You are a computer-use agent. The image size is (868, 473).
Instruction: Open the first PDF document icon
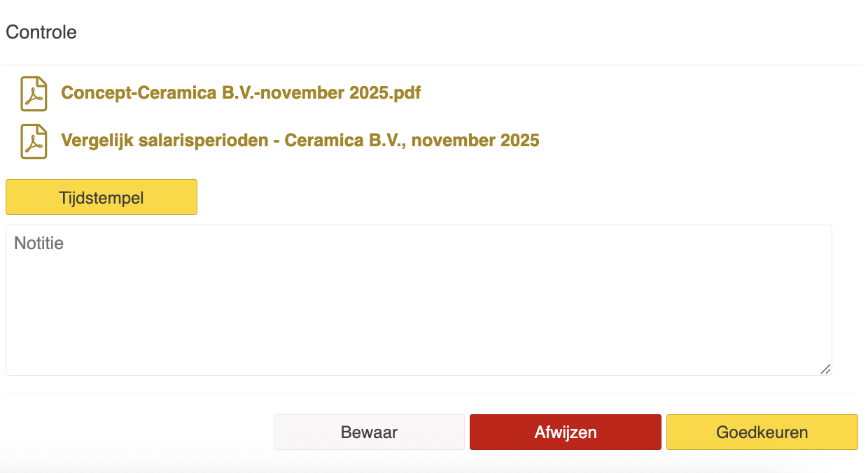pos(34,94)
